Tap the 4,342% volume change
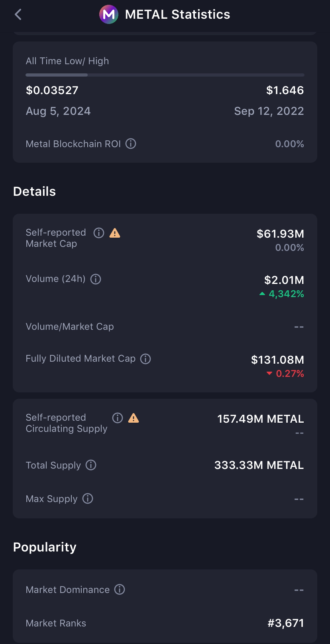The width and height of the screenshot is (330, 644). 286,294
